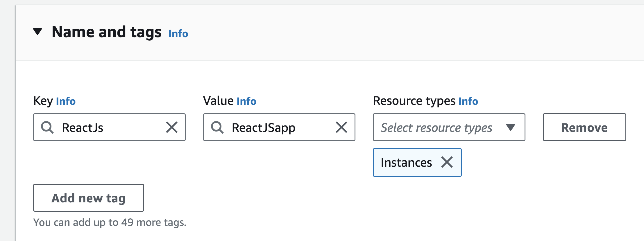Click the Remove tag button
Screen dimensions: 644x241
pyautogui.click(x=584, y=127)
